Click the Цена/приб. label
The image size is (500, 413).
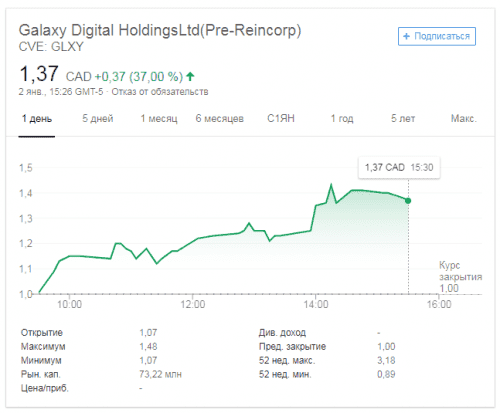(44, 388)
